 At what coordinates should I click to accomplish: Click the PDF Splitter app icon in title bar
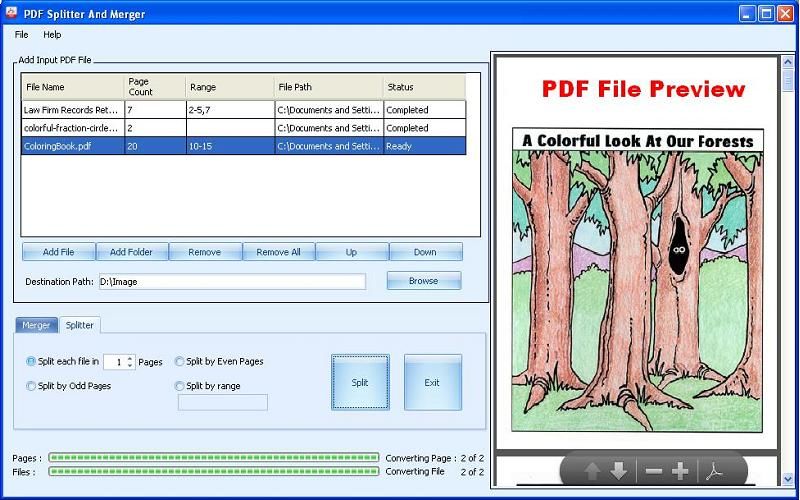point(12,13)
